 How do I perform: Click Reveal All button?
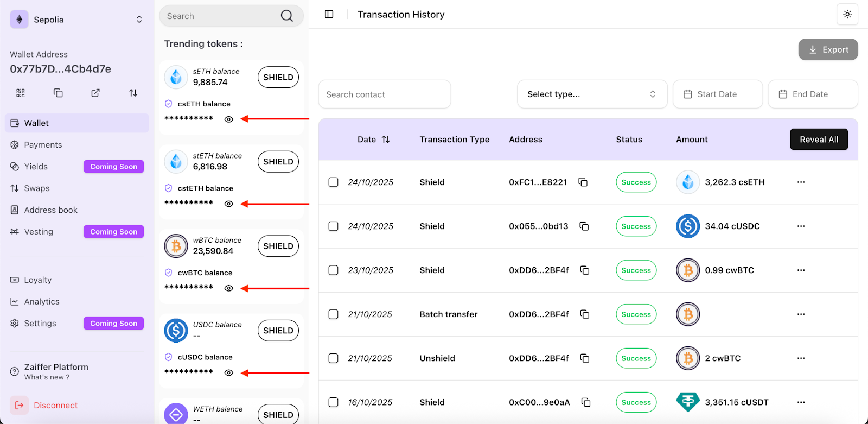[819, 140]
